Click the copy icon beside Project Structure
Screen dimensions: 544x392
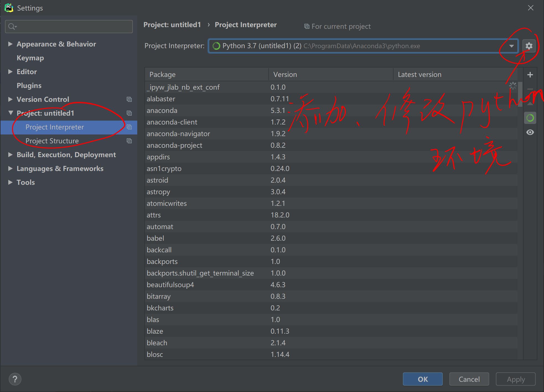[129, 141]
